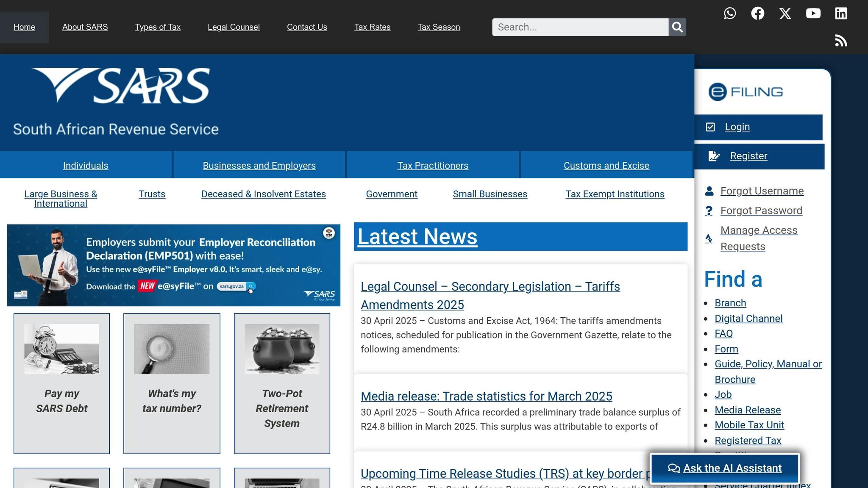Open Deceased & Insolvent Estates link
The width and height of the screenshot is (868, 488).
point(263,194)
